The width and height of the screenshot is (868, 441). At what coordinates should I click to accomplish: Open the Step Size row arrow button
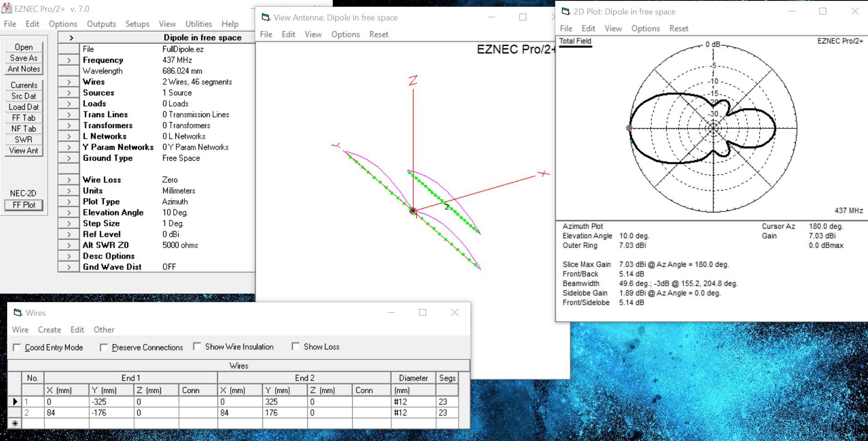[x=69, y=223]
